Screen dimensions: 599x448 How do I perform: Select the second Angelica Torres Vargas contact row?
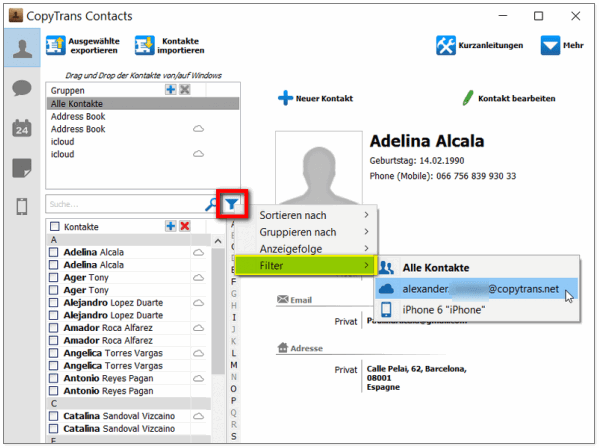pyautogui.click(x=128, y=366)
